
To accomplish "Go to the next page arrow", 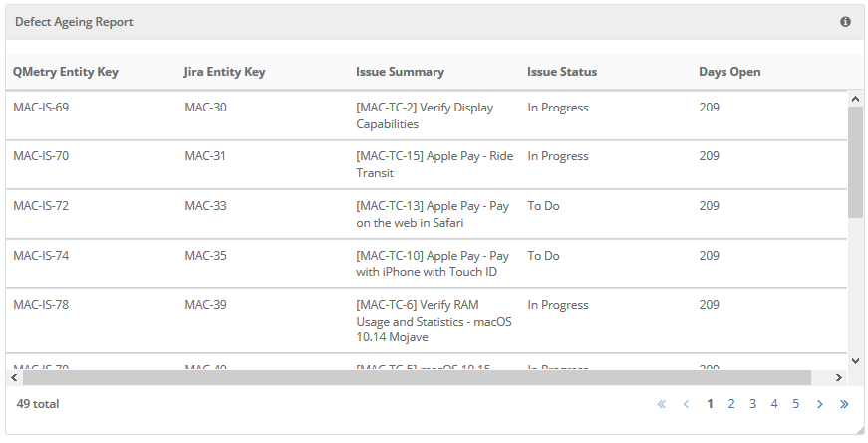I will 820,404.
